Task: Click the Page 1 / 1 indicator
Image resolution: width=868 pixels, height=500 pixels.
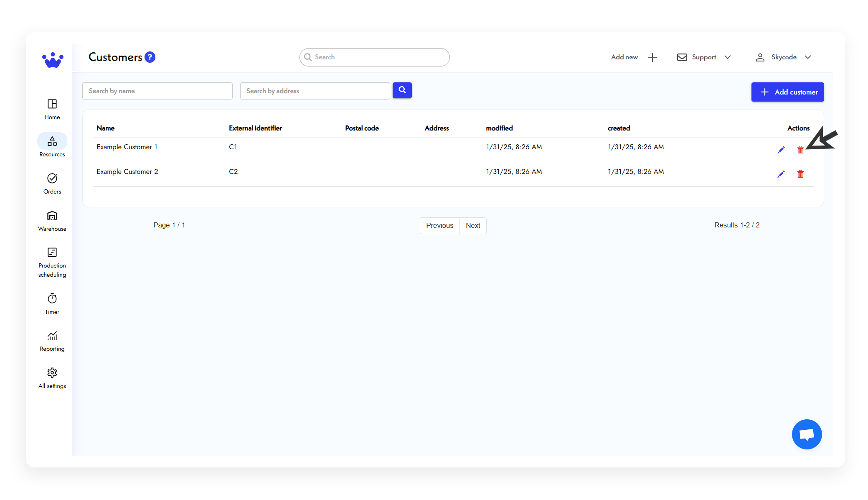Action: tap(169, 225)
